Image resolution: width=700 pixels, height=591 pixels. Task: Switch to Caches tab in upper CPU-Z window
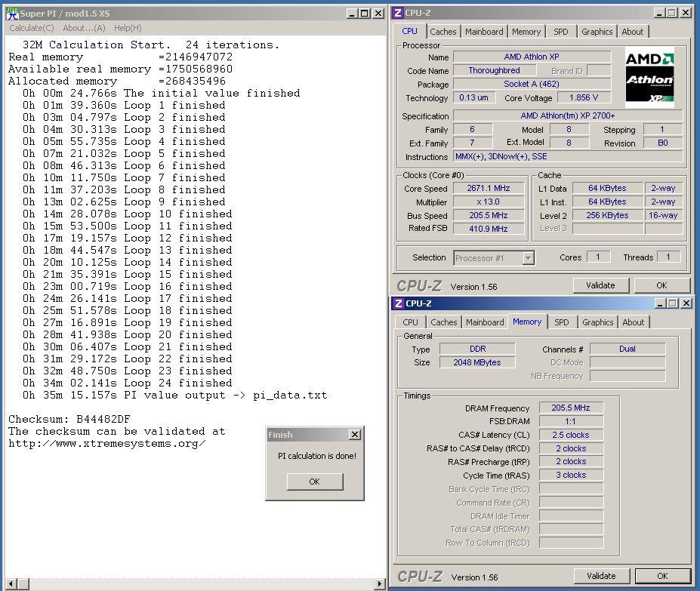coord(443,32)
